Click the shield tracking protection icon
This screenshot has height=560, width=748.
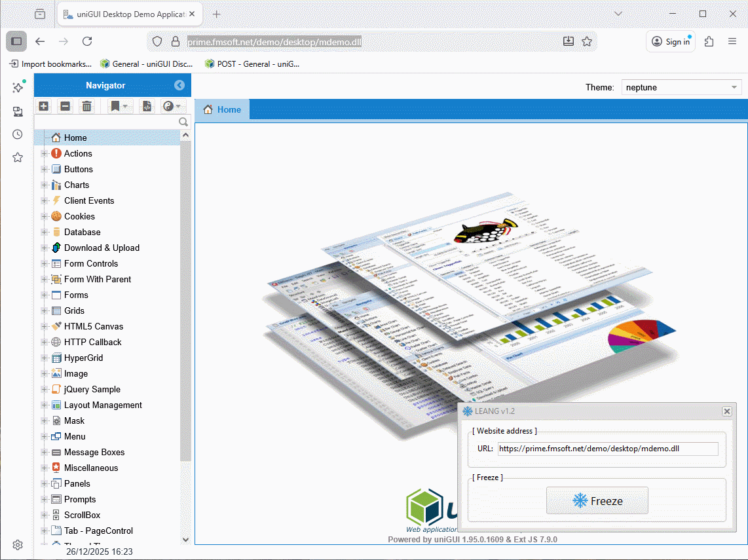point(157,41)
